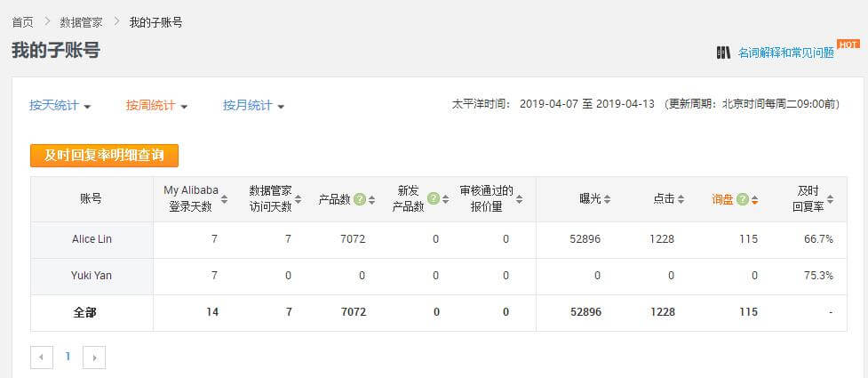
Task: Click the help icon beside 询盘 header
Action: 742,199
